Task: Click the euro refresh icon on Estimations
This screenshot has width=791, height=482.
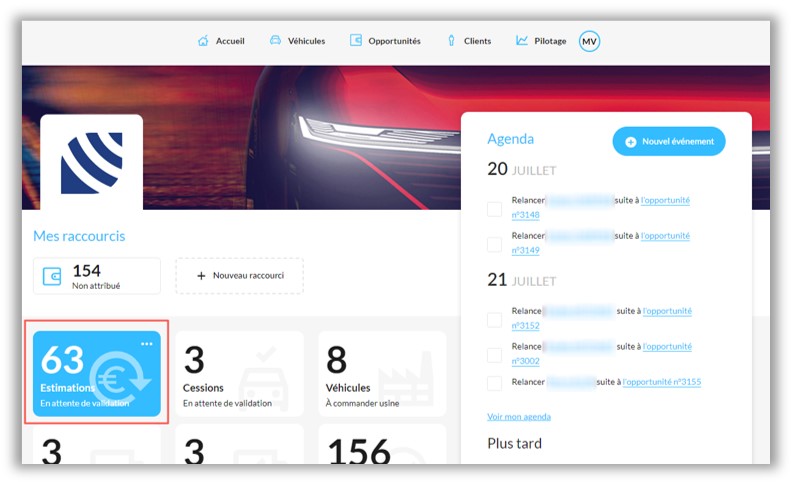Action: click(x=120, y=379)
